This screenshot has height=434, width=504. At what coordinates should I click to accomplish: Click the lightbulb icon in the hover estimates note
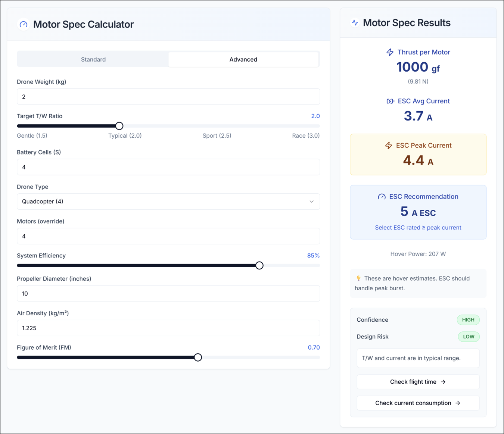click(x=359, y=278)
